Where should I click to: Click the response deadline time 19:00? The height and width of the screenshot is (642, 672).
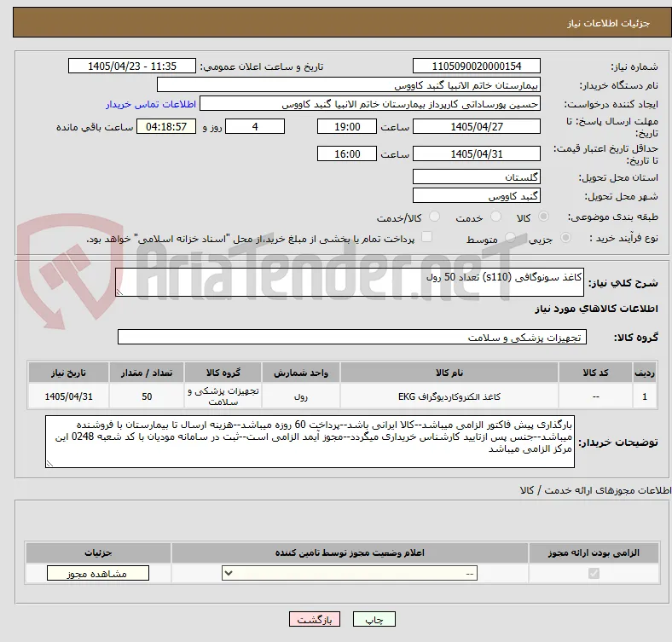click(x=347, y=126)
